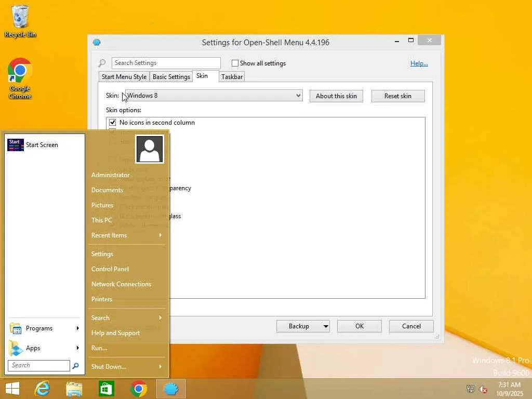Enable the Show all settings checkbox
The width and height of the screenshot is (532, 399).
pos(235,63)
